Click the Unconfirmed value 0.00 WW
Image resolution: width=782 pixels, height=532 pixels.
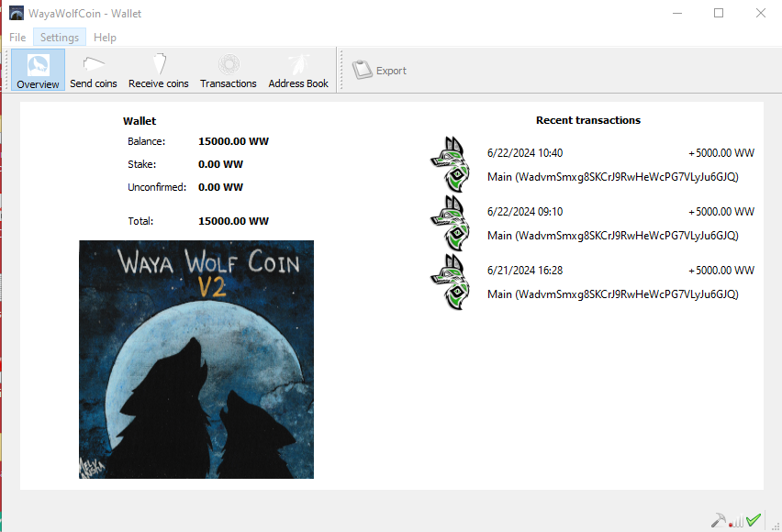(x=220, y=187)
